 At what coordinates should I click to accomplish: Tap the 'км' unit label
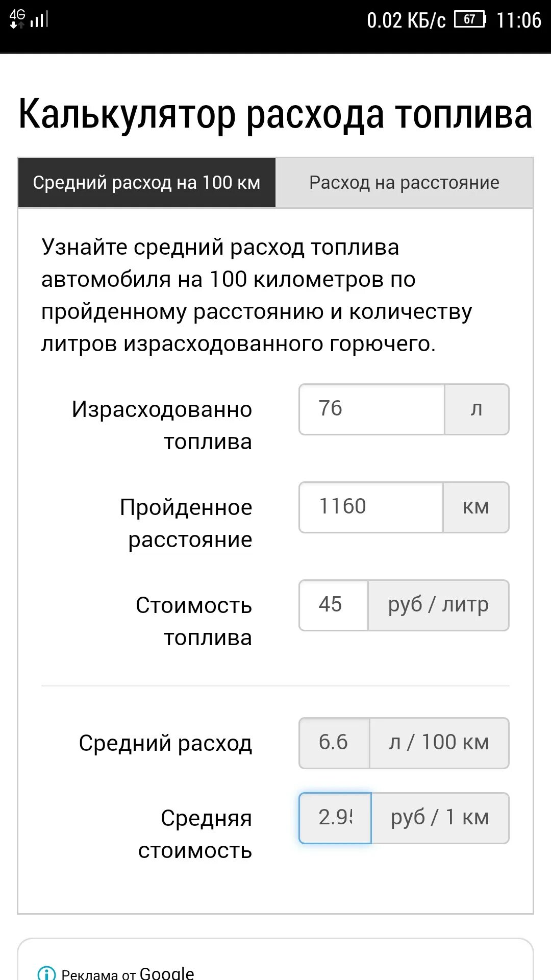click(x=475, y=507)
